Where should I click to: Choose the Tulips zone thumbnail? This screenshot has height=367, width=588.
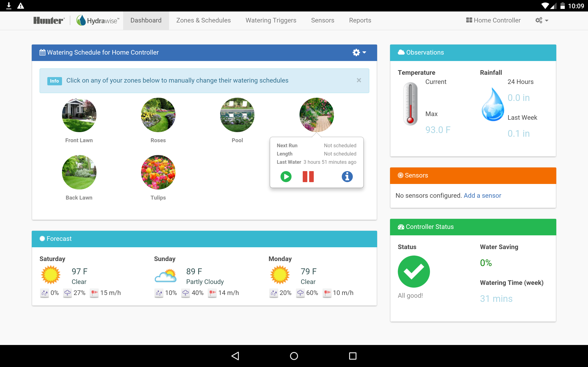pyautogui.click(x=158, y=172)
